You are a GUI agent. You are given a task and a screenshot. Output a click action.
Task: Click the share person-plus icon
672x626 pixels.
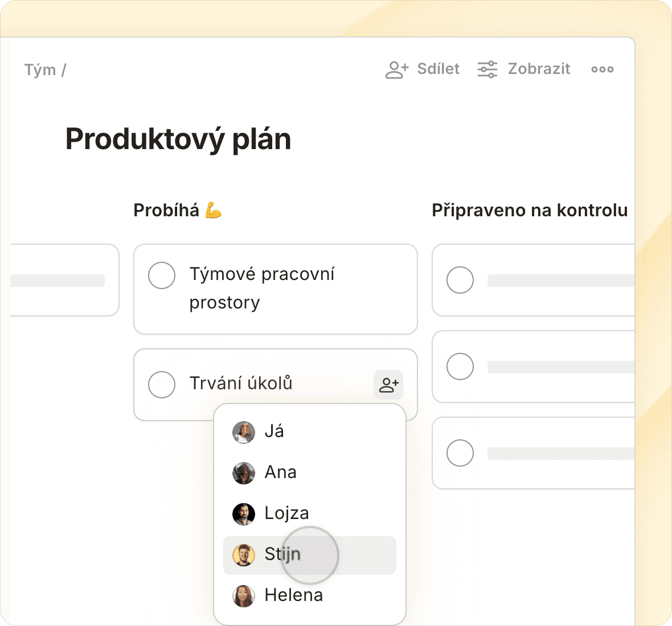pos(397,69)
